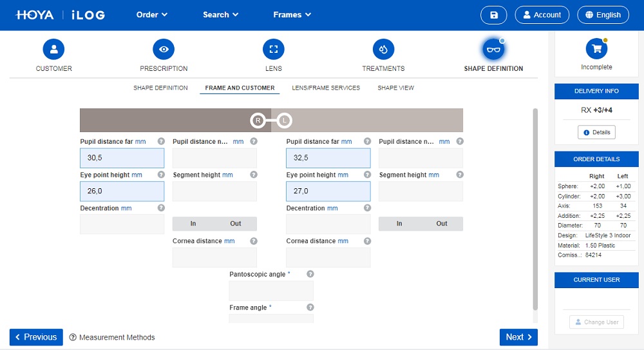Click the right Pupil distance far field
644x350 pixels.
coord(122,158)
